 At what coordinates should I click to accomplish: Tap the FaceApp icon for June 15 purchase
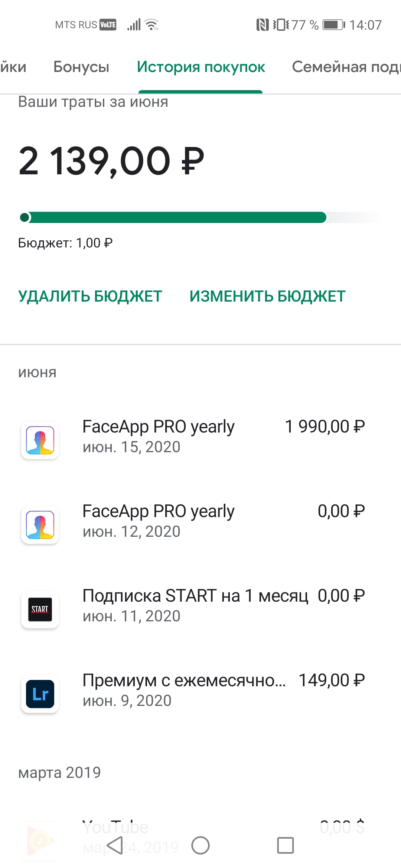[x=40, y=440]
